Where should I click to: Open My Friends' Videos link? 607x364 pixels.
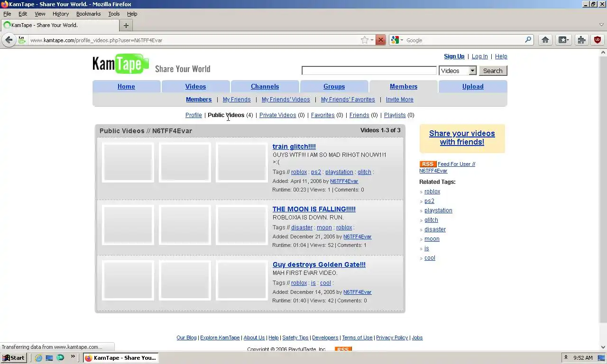click(285, 100)
